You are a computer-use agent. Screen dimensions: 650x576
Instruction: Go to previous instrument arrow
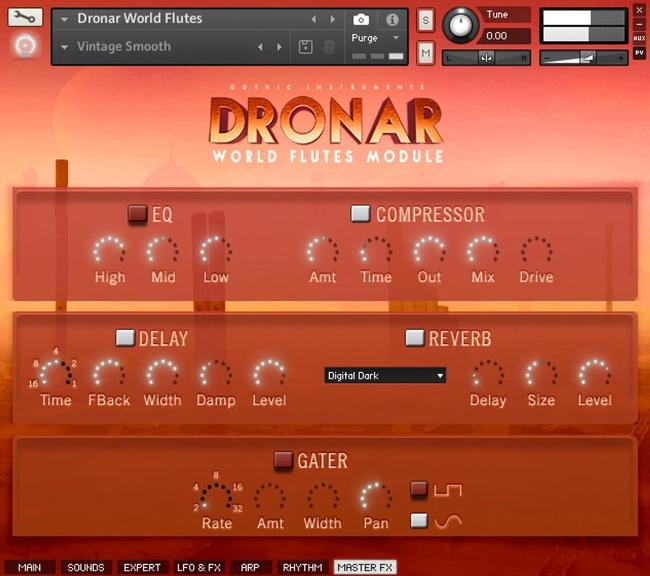click(x=314, y=19)
